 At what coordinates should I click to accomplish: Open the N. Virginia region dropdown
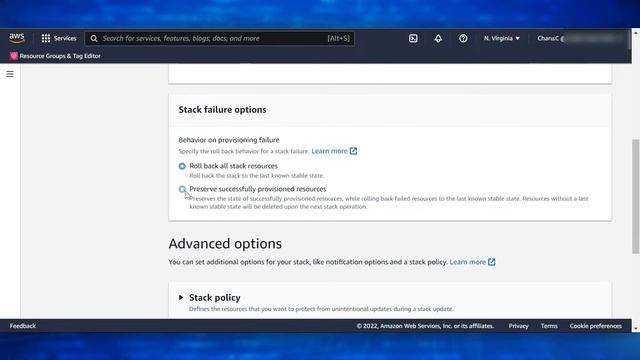(x=502, y=38)
